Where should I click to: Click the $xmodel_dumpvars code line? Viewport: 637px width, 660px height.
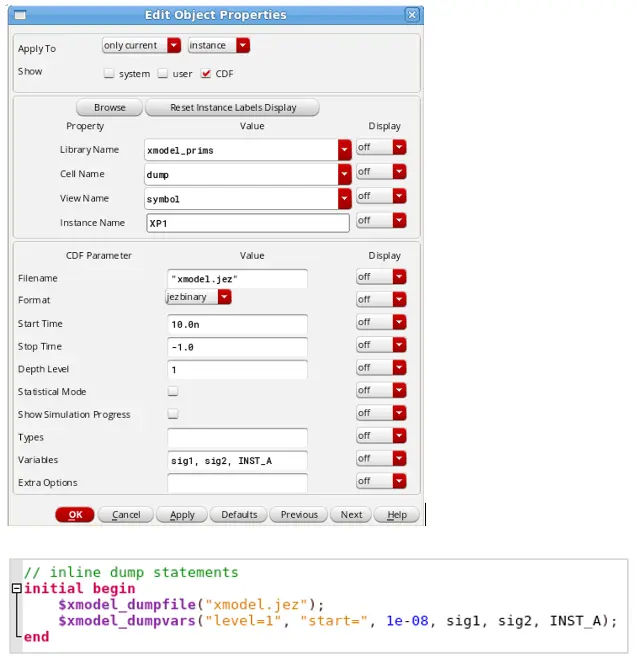coord(338,621)
